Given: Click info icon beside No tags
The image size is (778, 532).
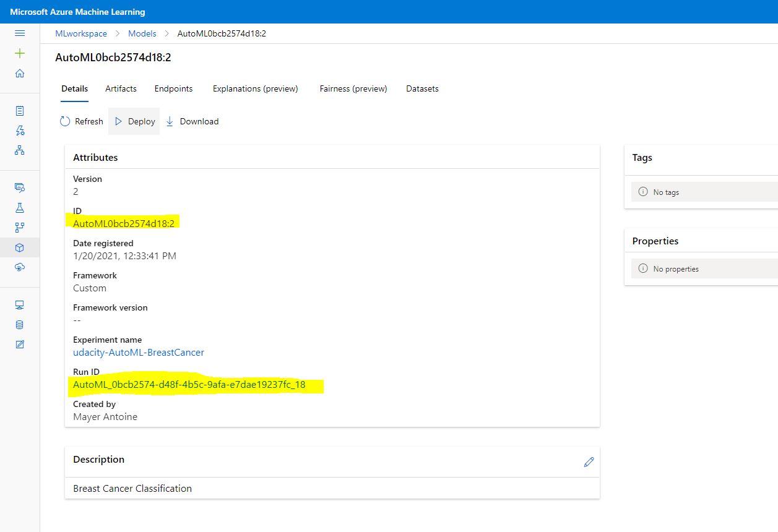Looking at the screenshot, I should pos(642,192).
